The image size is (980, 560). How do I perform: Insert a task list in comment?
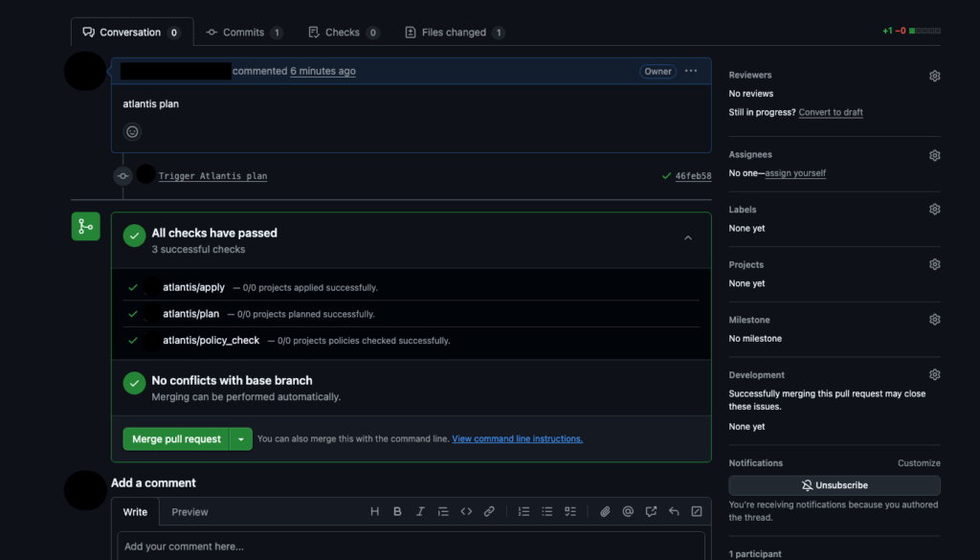click(x=570, y=511)
